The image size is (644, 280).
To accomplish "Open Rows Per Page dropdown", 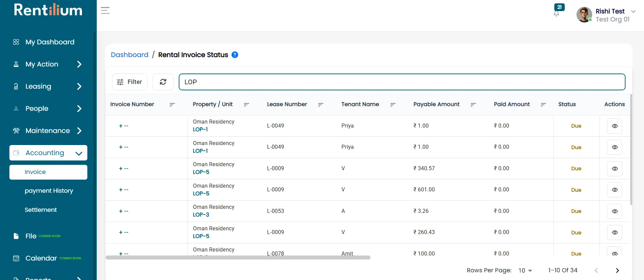I will click(x=525, y=270).
